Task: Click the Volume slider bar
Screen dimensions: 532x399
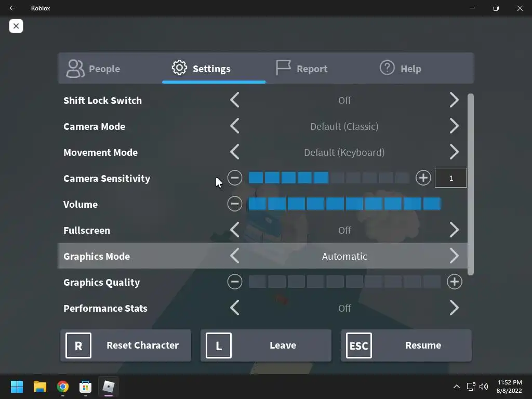Action: (x=345, y=204)
